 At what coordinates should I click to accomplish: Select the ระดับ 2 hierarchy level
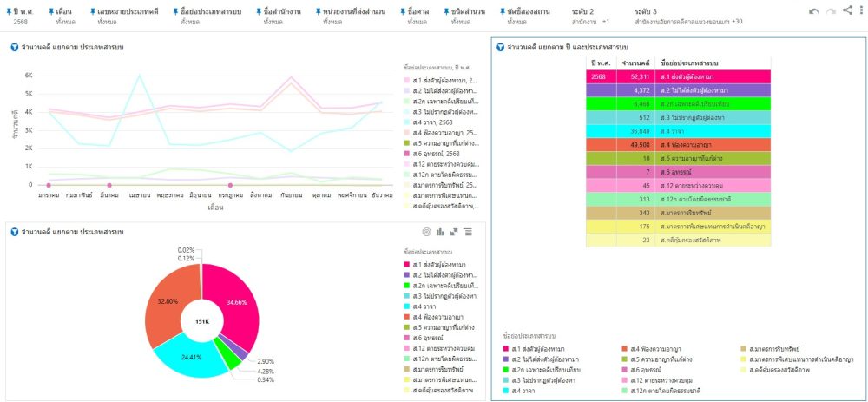coord(583,11)
